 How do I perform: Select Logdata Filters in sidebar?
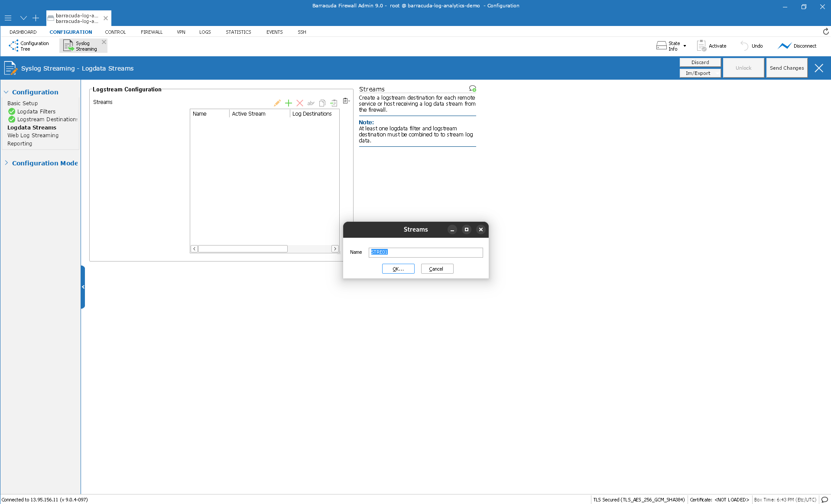click(36, 112)
